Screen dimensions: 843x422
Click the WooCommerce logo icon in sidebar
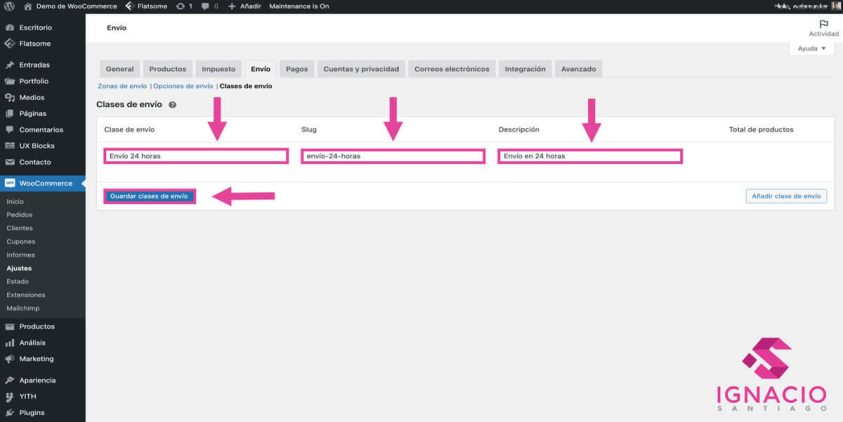pos(10,183)
